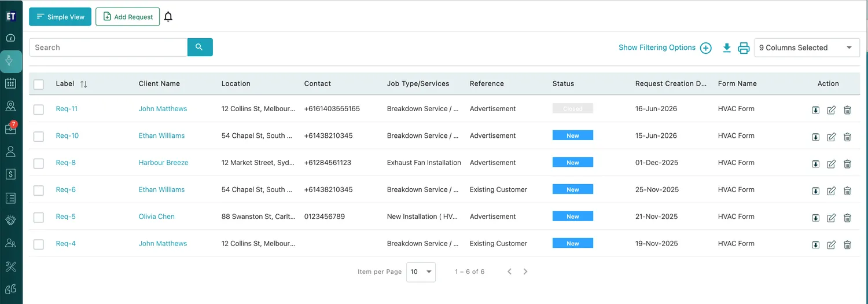Click the magnifier search button
This screenshot has width=868, height=304.
coord(200,47)
